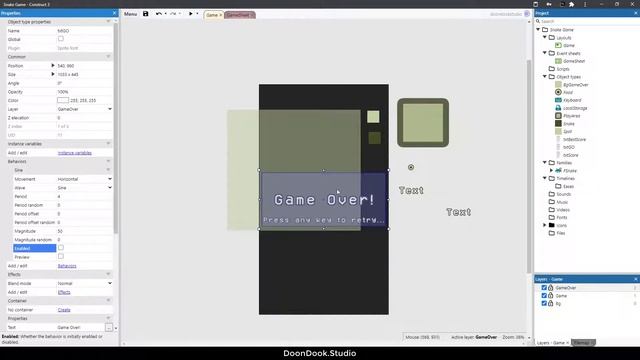
Task: Toggle the lock on Bg layer
Action: tap(550, 303)
